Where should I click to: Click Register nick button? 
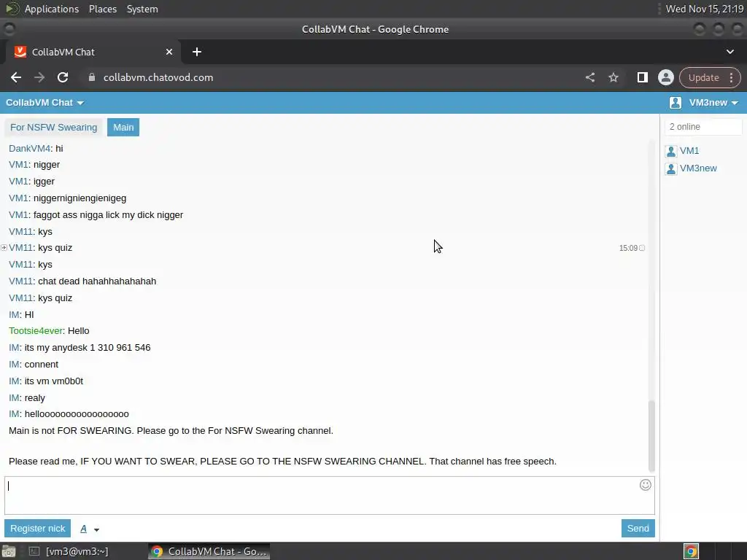pyautogui.click(x=38, y=529)
